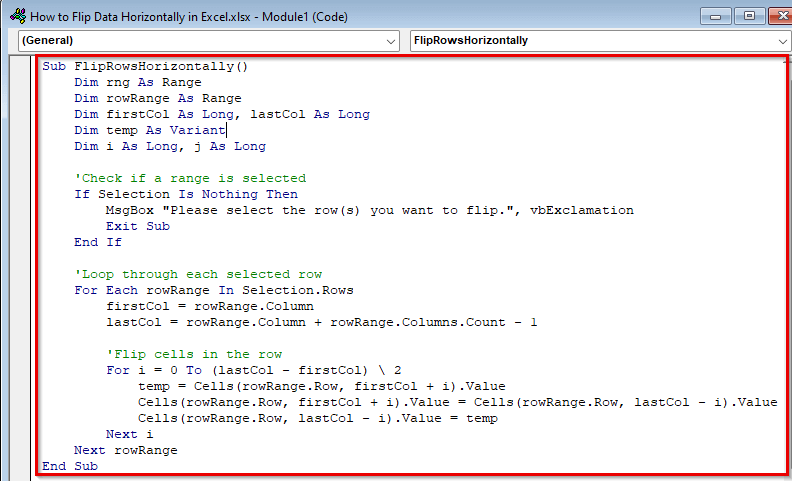Screen dimensions: 792x481
Task: Click the 'Next i' line
Action: click(130, 435)
